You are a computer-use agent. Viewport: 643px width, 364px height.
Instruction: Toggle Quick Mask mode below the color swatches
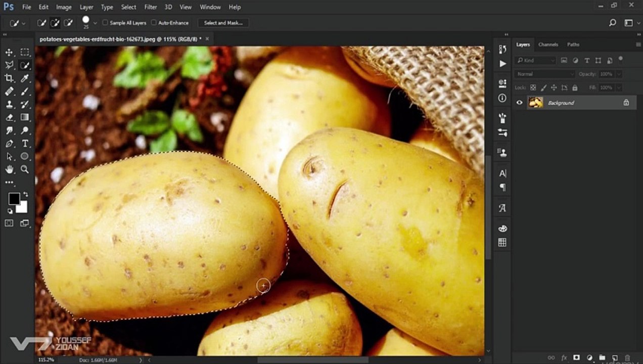(9, 223)
